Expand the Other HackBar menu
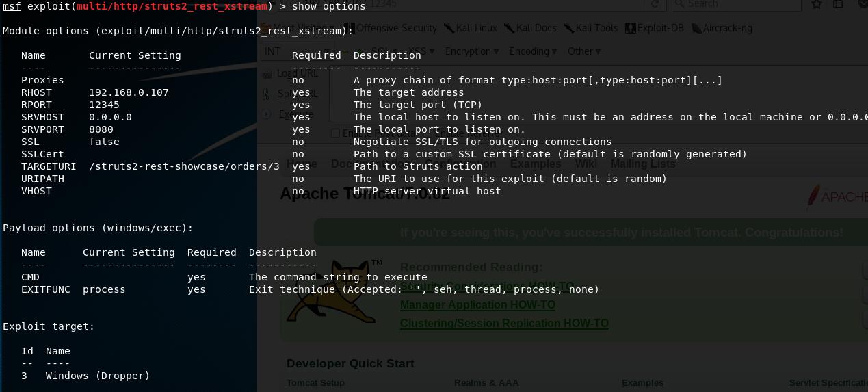The image size is (868, 392). pyautogui.click(x=584, y=51)
